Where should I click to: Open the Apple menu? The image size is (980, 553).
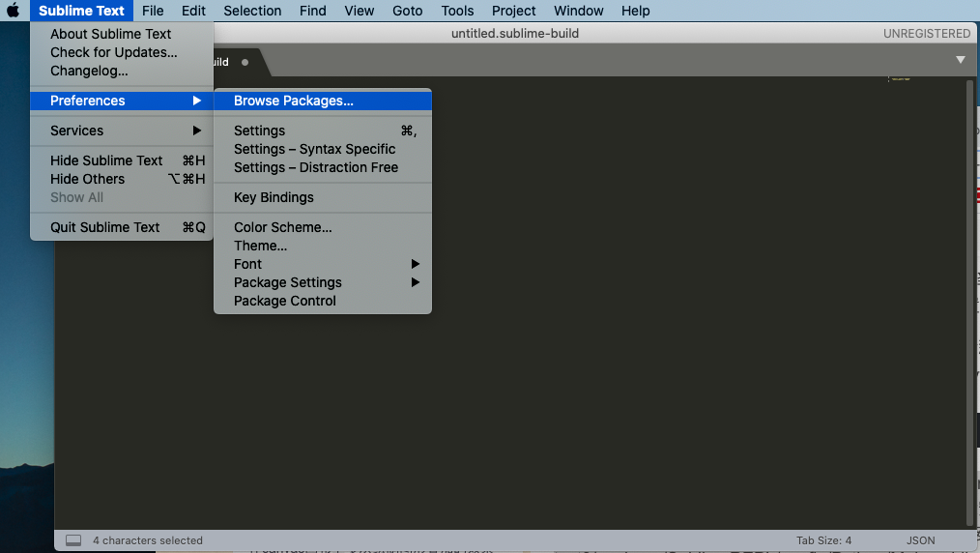pyautogui.click(x=14, y=11)
